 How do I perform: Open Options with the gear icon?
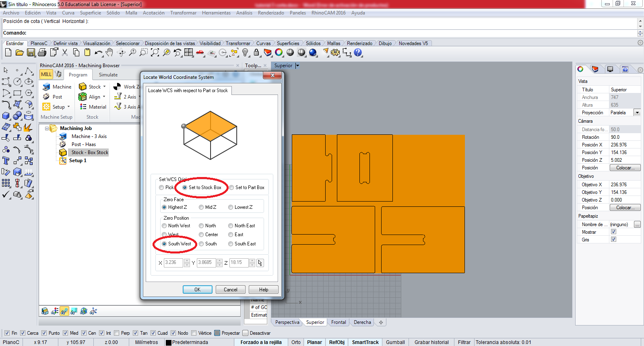(335, 52)
